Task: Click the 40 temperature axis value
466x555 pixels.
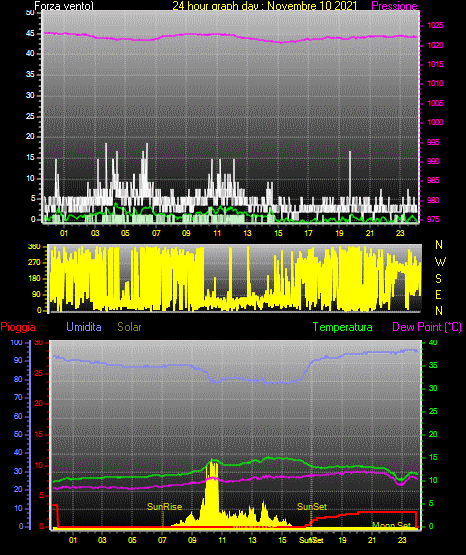Action: point(433,342)
